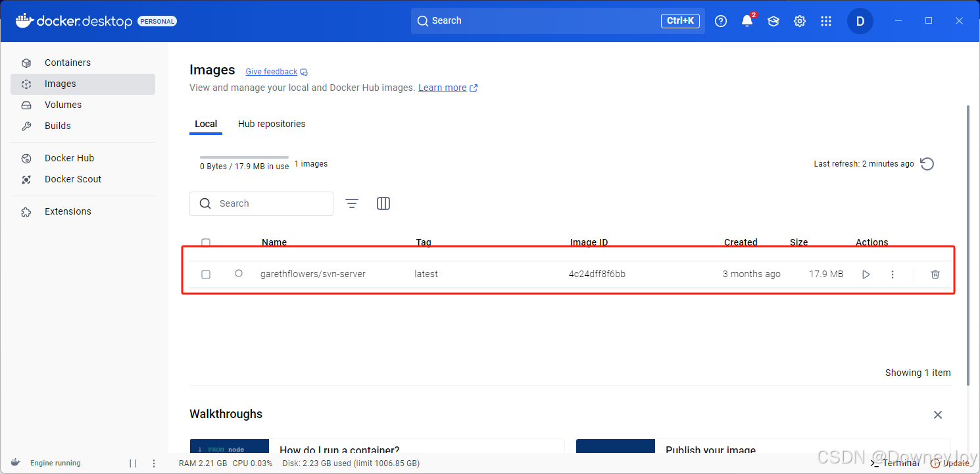This screenshot has width=980, height=474.
Task: Select Images in the sidebar
Action: pyautogui.click(x=83, y=84)
